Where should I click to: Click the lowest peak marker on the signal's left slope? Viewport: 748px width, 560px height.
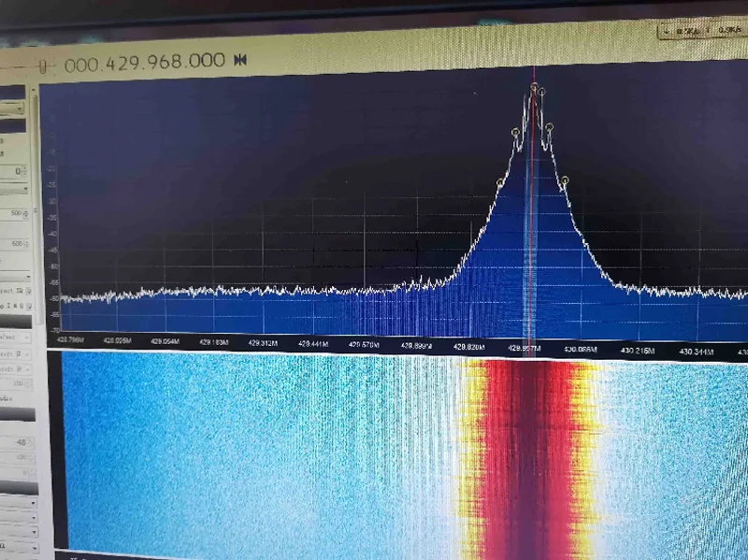point(500,182)
